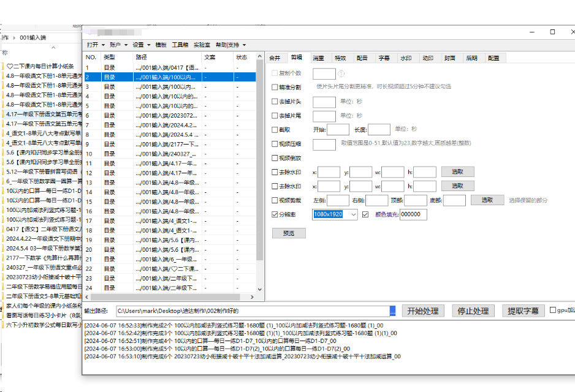This screenshot has width=575, height=392.
Task: Expand the 设置 dropdown menu
Action: [x=139, y=45]
